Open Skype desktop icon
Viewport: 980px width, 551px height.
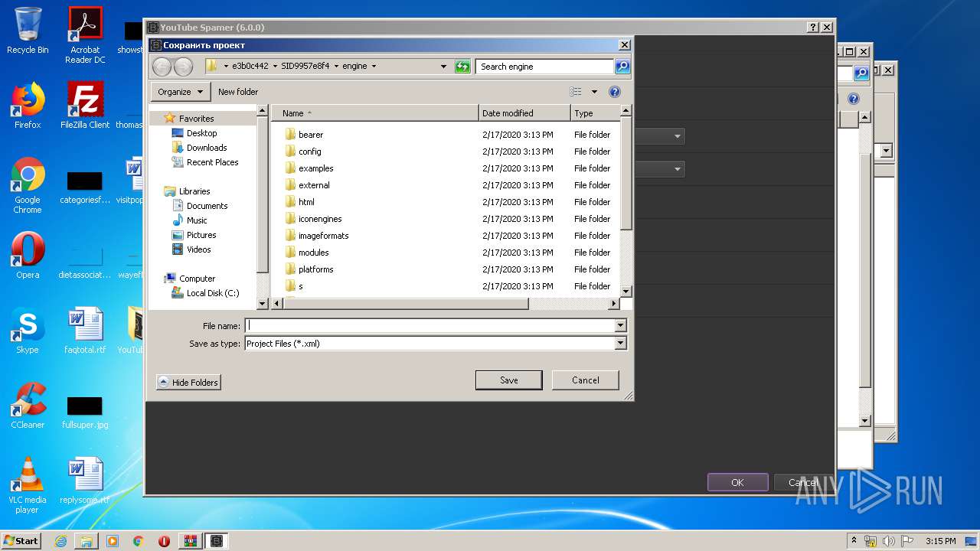tap(28, 330)
